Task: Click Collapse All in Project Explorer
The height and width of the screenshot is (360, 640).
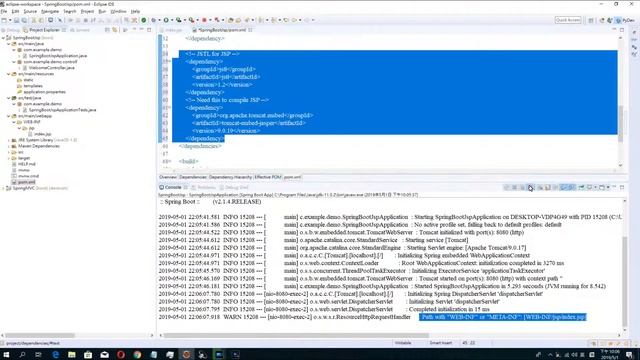Action: [x=107, y=30]
